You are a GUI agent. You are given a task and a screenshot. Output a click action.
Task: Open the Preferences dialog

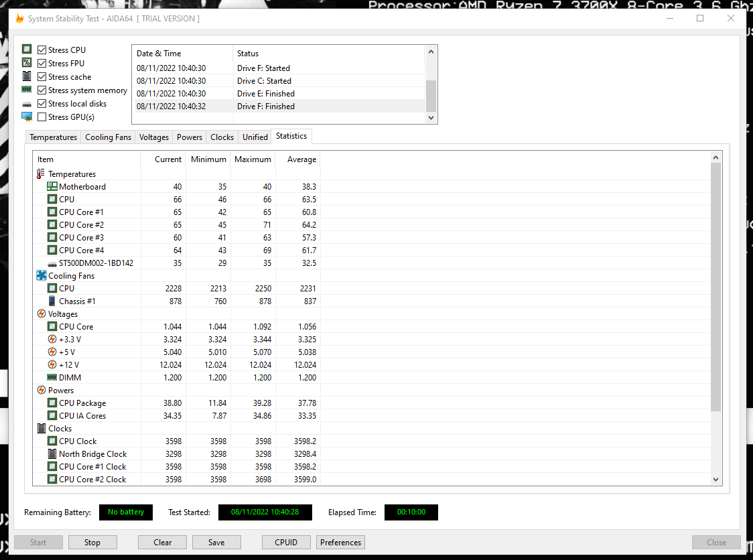tap(340, 542)
